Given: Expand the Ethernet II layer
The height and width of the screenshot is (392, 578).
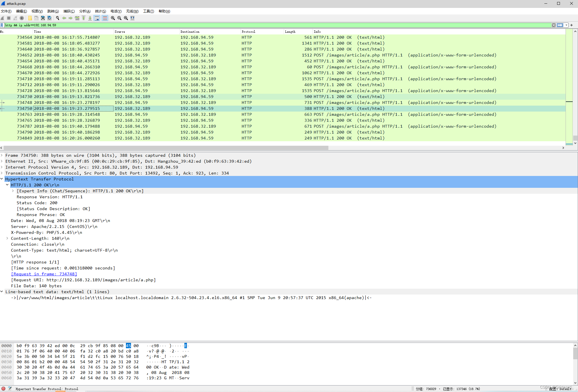Looking at the screenshot, I should pos(2,161).
